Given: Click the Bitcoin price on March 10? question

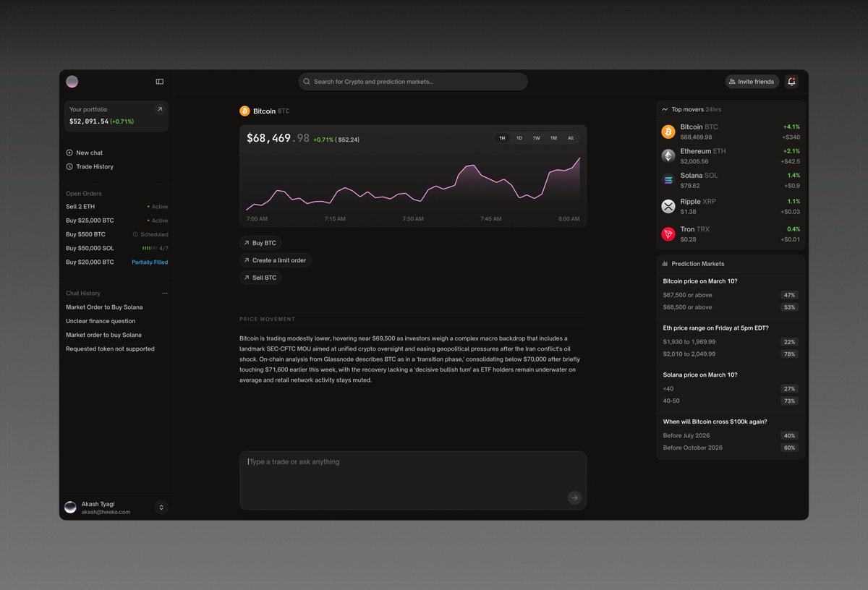Looking at the screenshot, I should (x=700, y=281).
